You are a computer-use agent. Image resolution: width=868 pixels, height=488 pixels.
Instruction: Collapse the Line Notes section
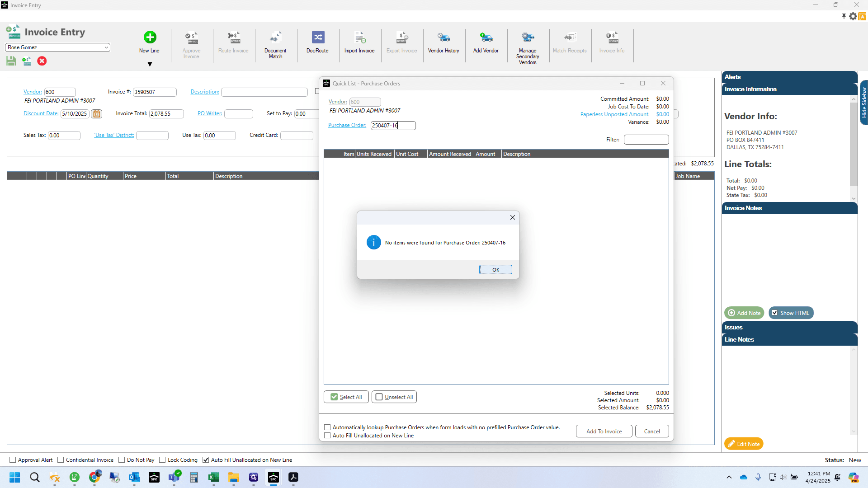pos(789,339)
